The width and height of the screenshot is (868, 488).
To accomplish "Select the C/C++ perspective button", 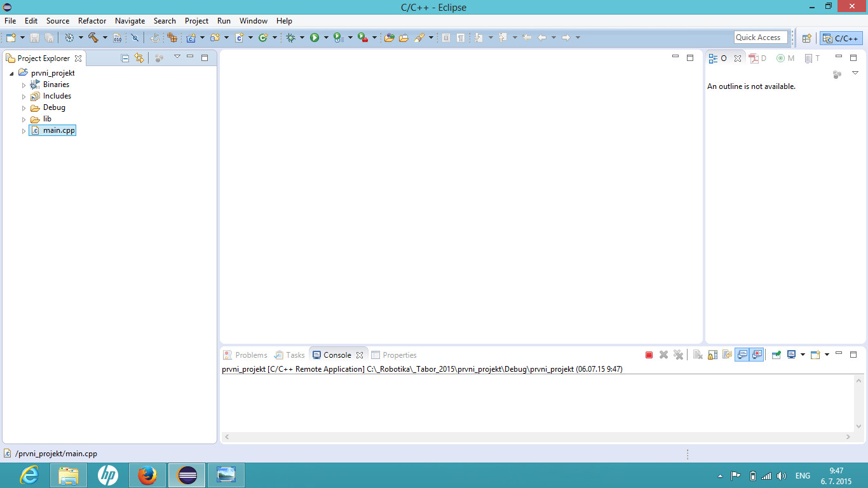I will click(841, 38).
